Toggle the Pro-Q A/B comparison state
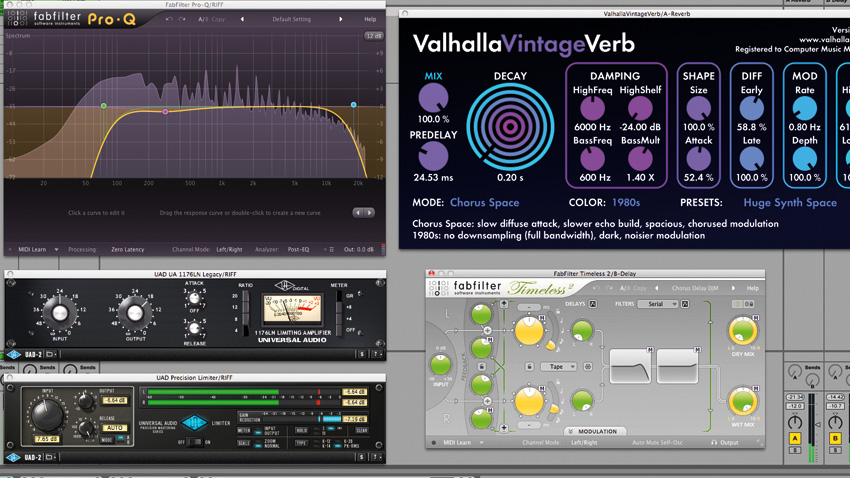The image size is (850, 478). pyautogui.click(x=201, y=19)
